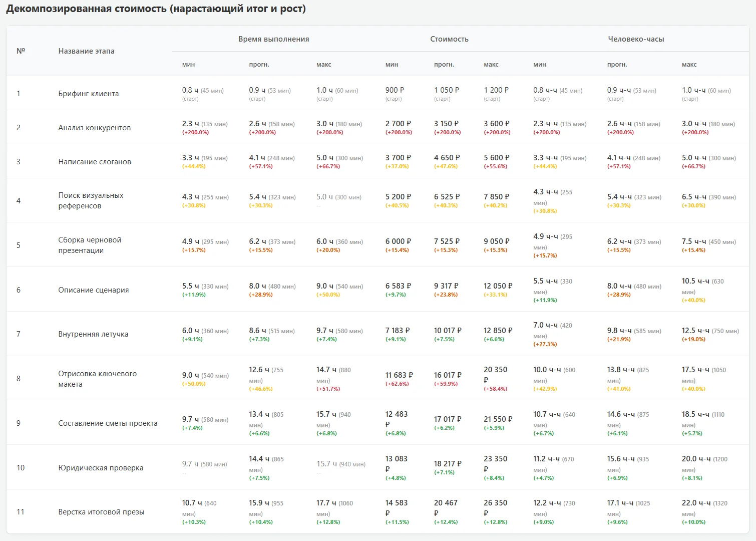
Task: Click the 'Стоимость' column group header
Action: pos(449,39)
